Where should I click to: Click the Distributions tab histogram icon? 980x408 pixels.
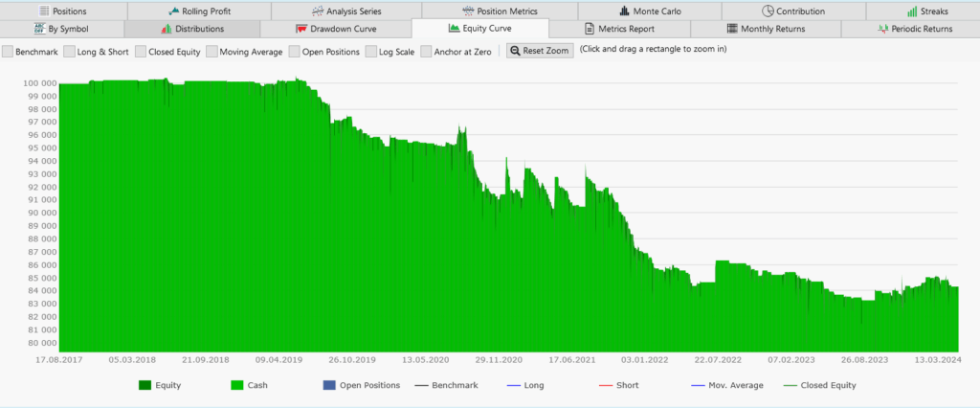coord(167,29)
